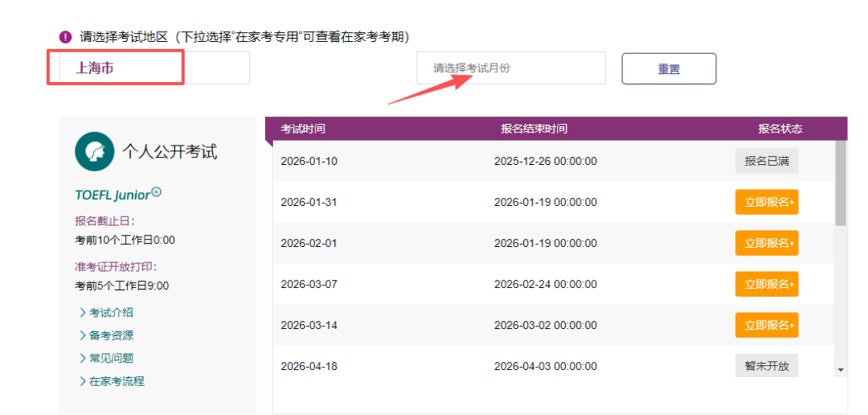Open the 请选择考试月份 month selector
Image resolution: width=868 pixels, height=415 pixels.
pos(511,68)
